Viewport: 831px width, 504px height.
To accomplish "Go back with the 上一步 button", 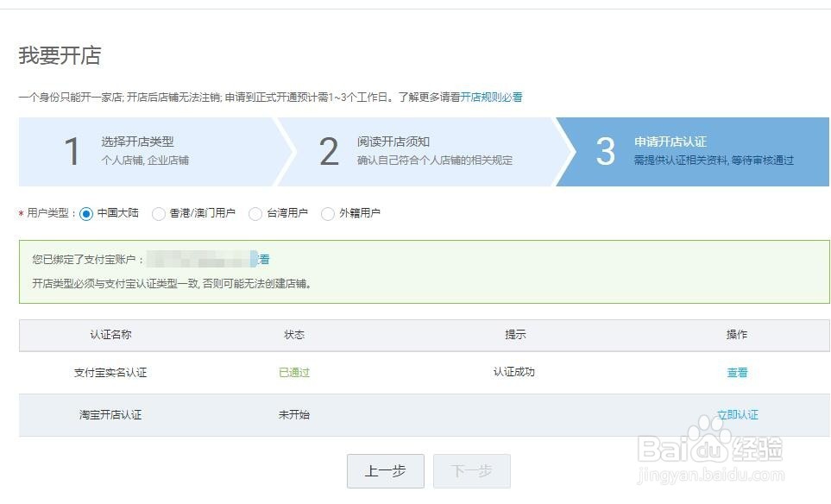I will coord(385,470).
